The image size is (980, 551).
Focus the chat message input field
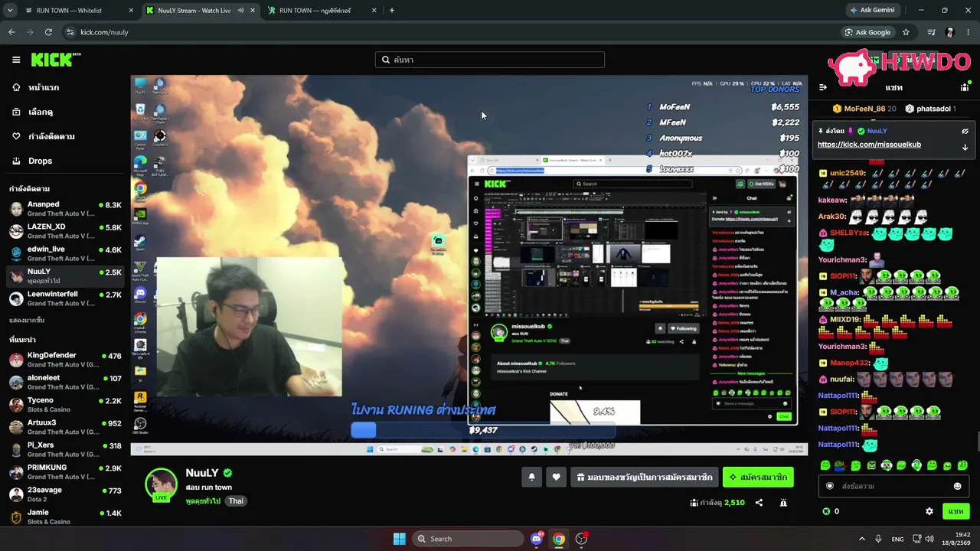click(x=893, y=486)
